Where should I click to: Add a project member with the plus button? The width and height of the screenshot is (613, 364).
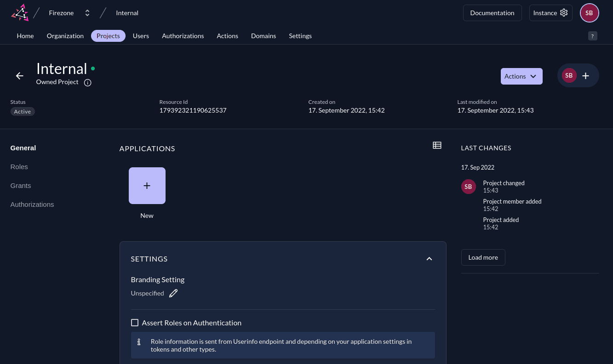coord(585,75)
